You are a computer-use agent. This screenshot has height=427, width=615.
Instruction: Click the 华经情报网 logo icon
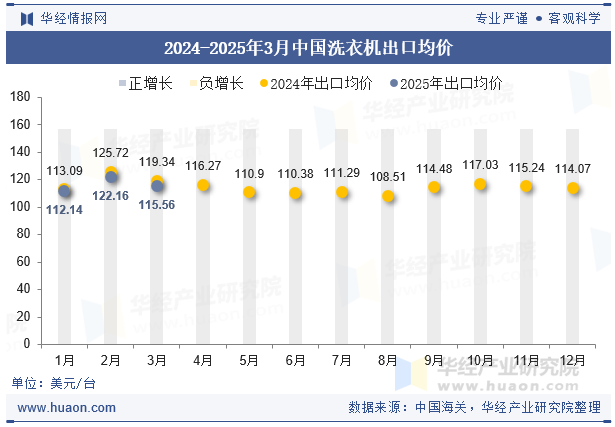[27, 18]
